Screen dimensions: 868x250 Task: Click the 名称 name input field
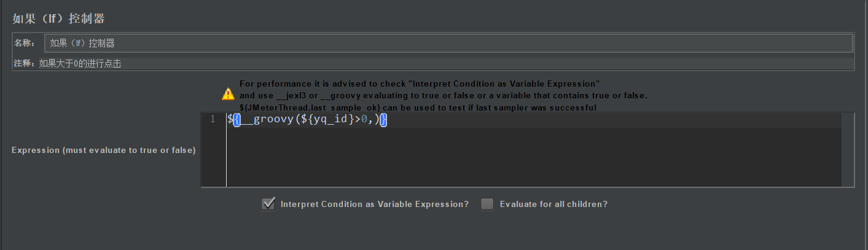click(448, 44)
